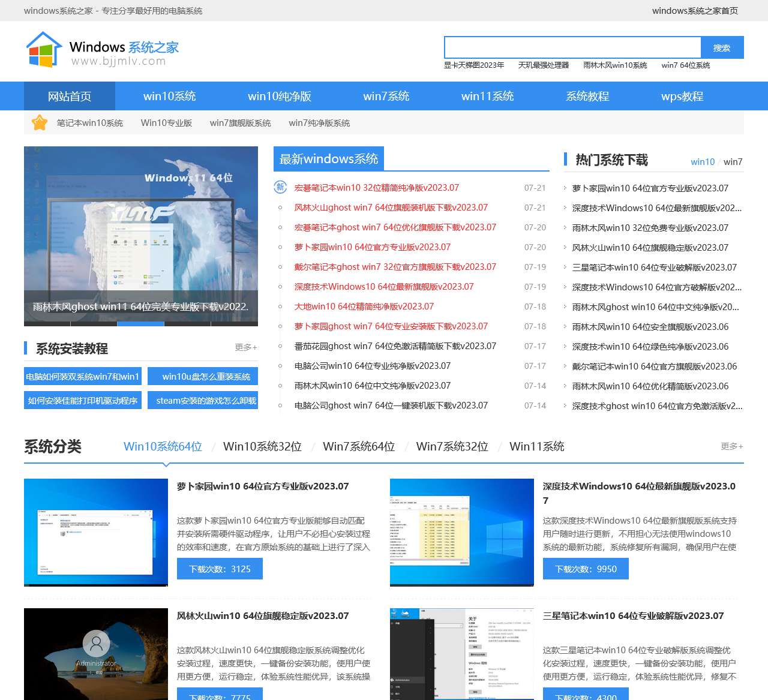The image size is (768, 700).
Task: Open Win10专业版 quick link
Action: [166, 123]
